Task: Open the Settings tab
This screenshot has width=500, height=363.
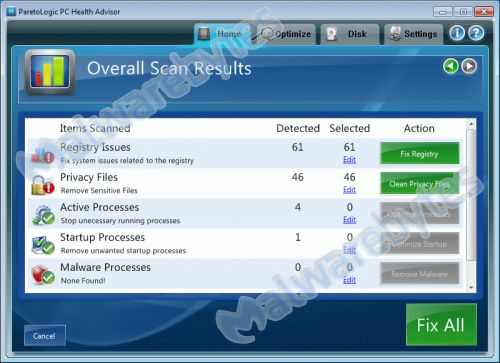Action: tap(414, 34)
